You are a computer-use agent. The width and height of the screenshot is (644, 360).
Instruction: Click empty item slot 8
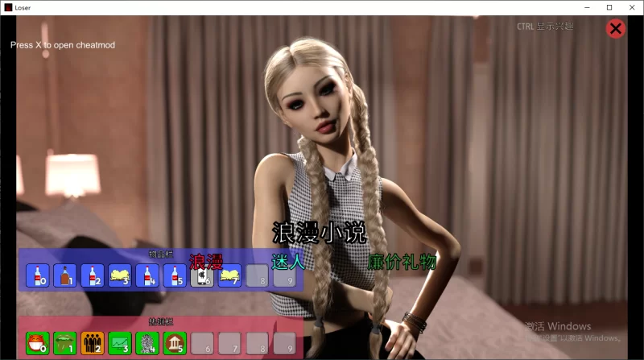click(258, 275)
